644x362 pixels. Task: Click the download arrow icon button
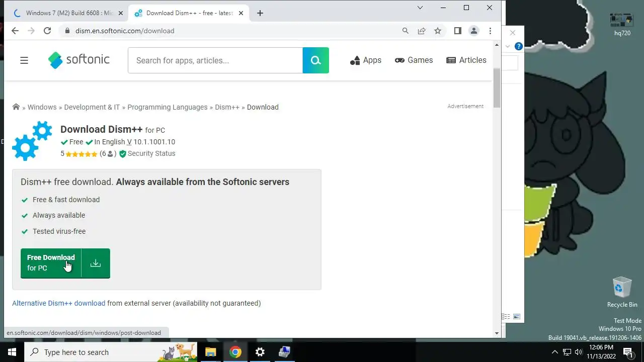coord(96,263)
